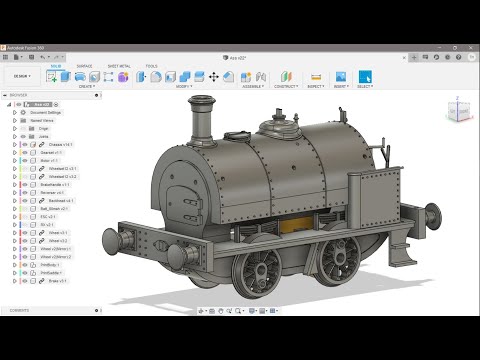This screenshot has width=480, height=360.
Task: Collapse the root assembly tree node
Action: (x=9, y=105)
